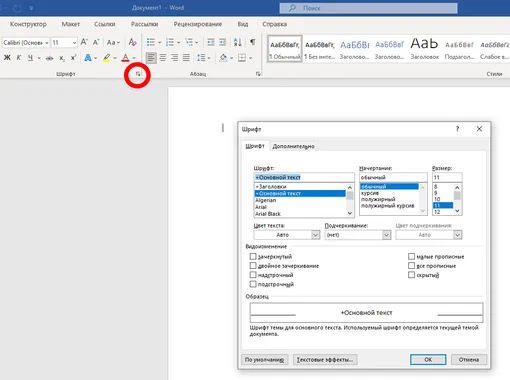This screenshot has width=510, height=380.
Task: Open the ribbon font size dropdown
Action: [x=74, y=43]
